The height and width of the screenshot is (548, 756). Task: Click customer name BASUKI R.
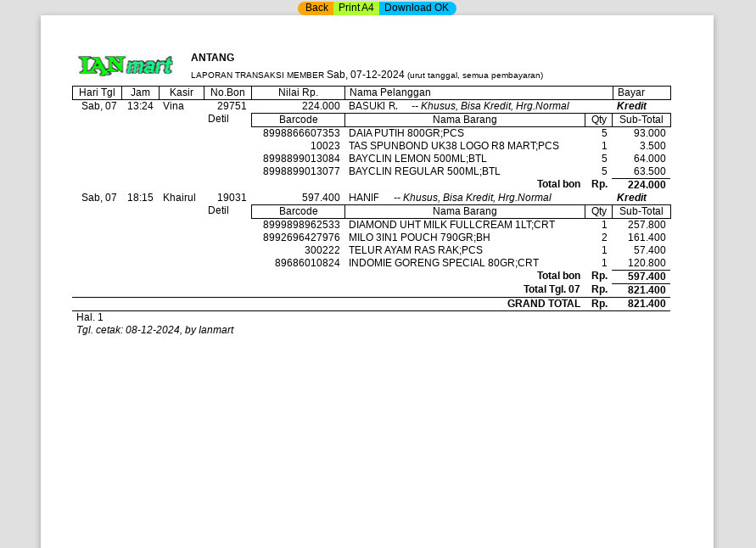(x=372, y=106)
